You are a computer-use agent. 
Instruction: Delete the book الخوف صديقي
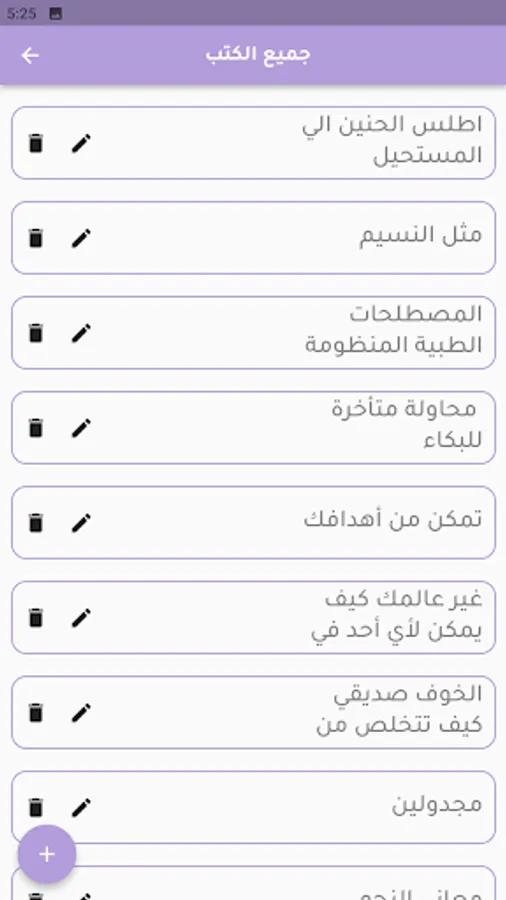(x=36, y=712)
